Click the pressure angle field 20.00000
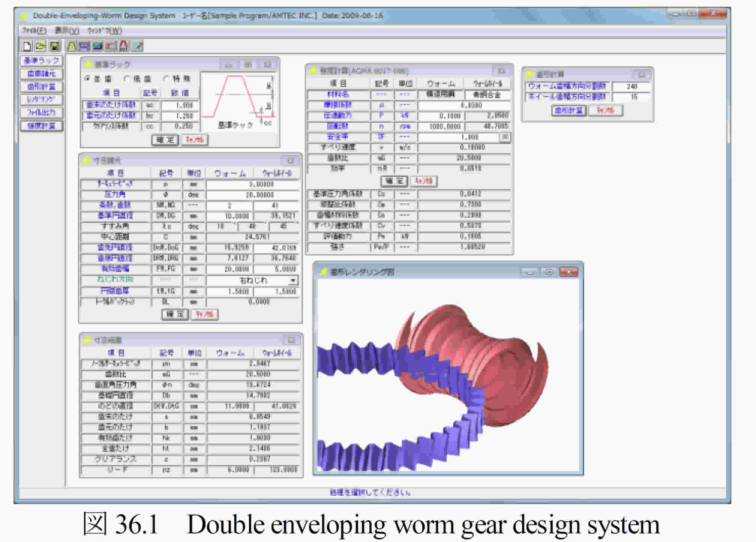Screen dimensions: 756x542 tap(253, 195)
